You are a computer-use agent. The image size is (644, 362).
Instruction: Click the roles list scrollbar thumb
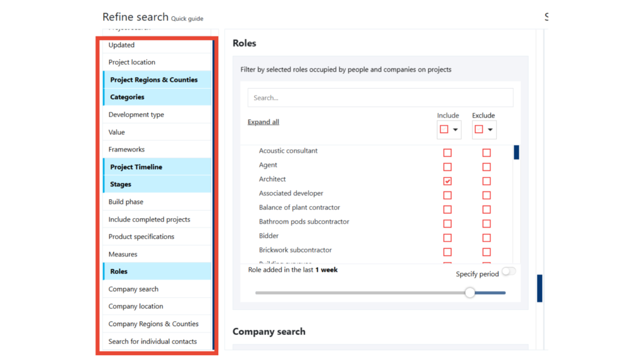tap(516, 152)
